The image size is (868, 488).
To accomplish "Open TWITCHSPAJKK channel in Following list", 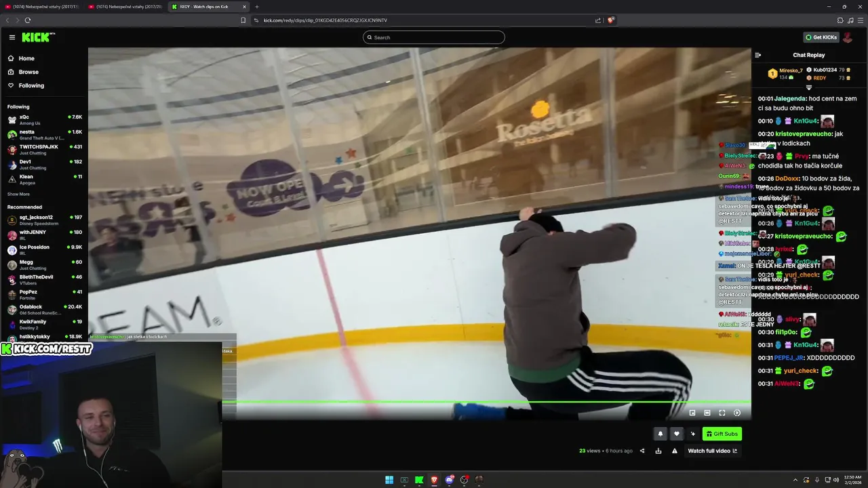I will click(x=44, y=149).
